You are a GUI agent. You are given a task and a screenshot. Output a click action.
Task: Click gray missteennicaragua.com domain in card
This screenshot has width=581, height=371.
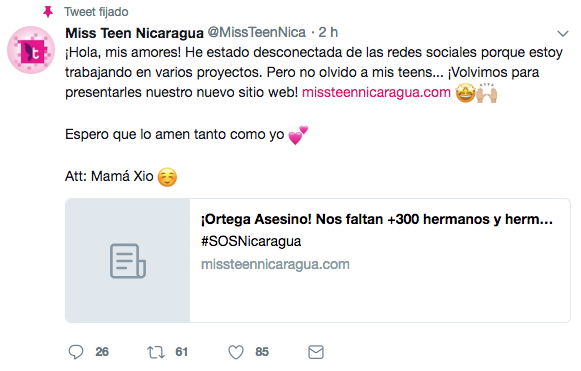tap(275, 264)
